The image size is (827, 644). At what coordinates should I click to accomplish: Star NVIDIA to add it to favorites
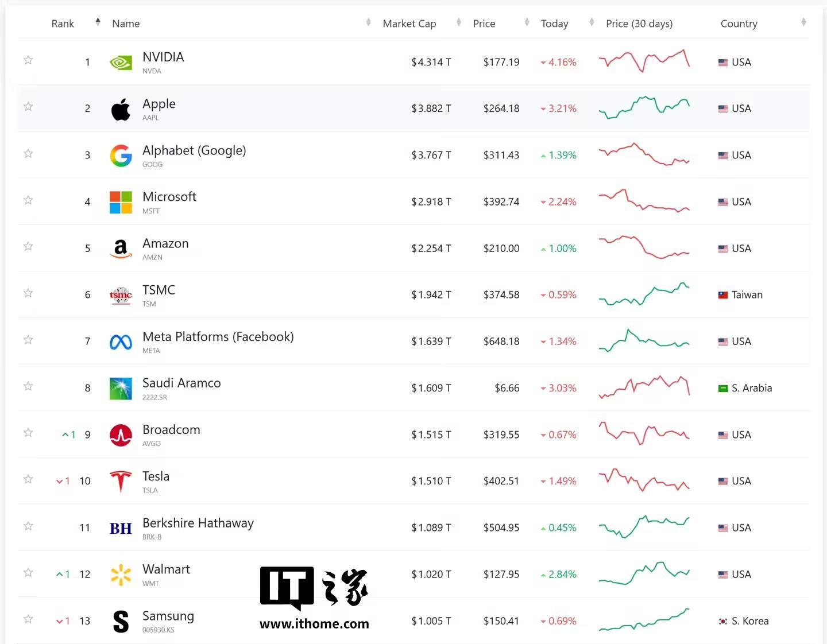[x=28, y=60]
